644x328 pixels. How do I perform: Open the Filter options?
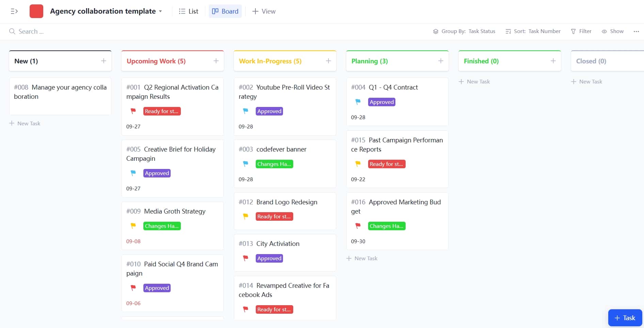581,31
